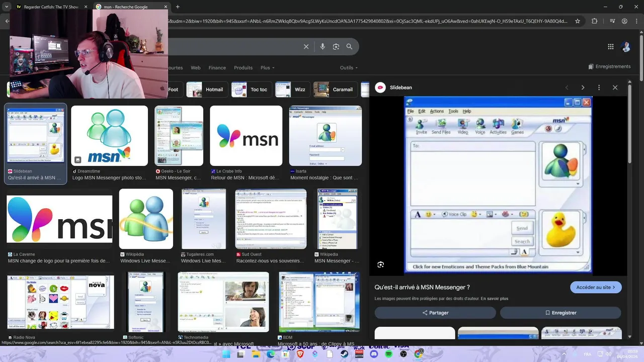This screenshot has width=644, height=362.
Task: Click the Partager button
Action: click(x=435, y=313)
